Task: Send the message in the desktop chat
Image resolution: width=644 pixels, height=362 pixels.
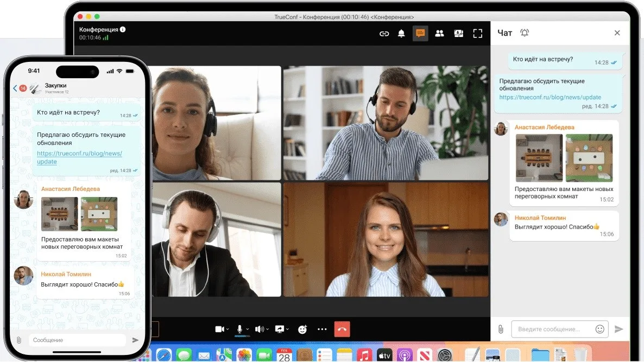Action: tap(618, 329)
